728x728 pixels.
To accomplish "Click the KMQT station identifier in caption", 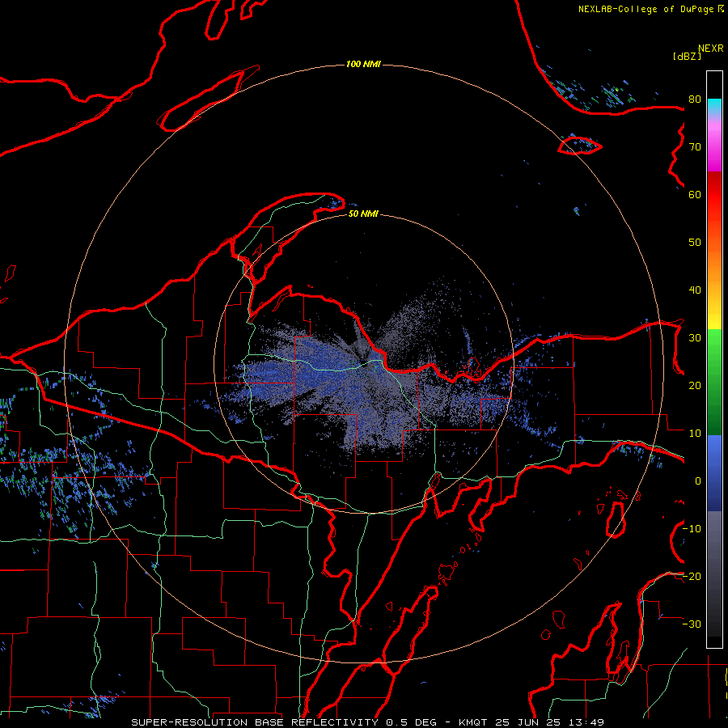I will coord(472,722).
